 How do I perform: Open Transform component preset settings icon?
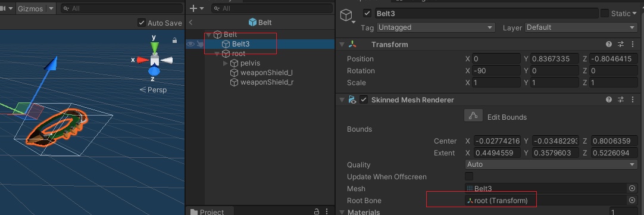click(621, 44)
